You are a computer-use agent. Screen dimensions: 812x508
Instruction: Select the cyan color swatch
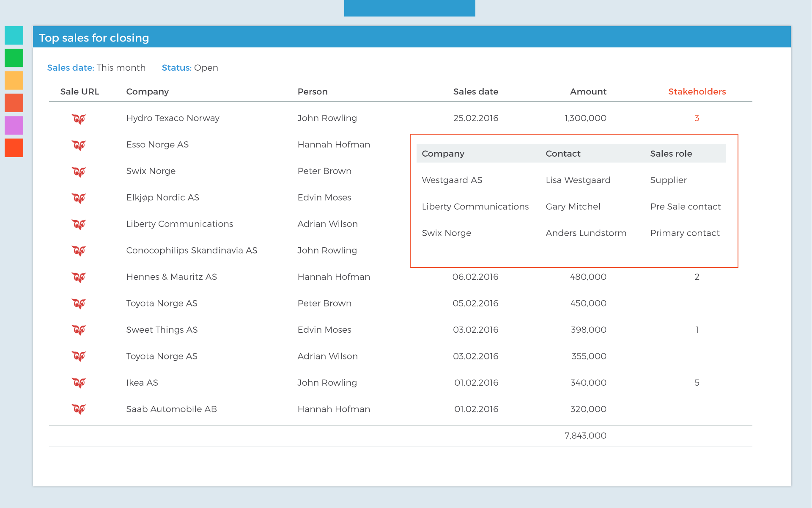(14, 36)
